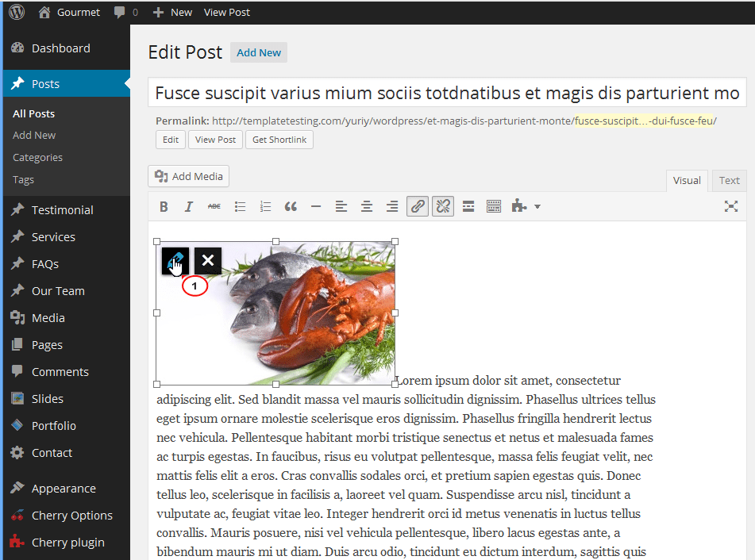Toggle the numbered list
This screenshot has height=560, width=755.
point(265,206)
